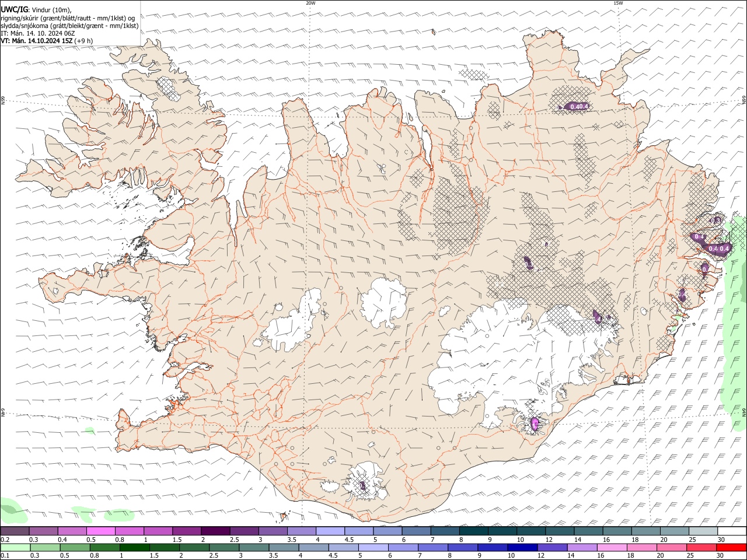747x560 pixels.
Task: Click the deep navy blue swatch starting at 10, lower row
Action: tap(522, 547)
